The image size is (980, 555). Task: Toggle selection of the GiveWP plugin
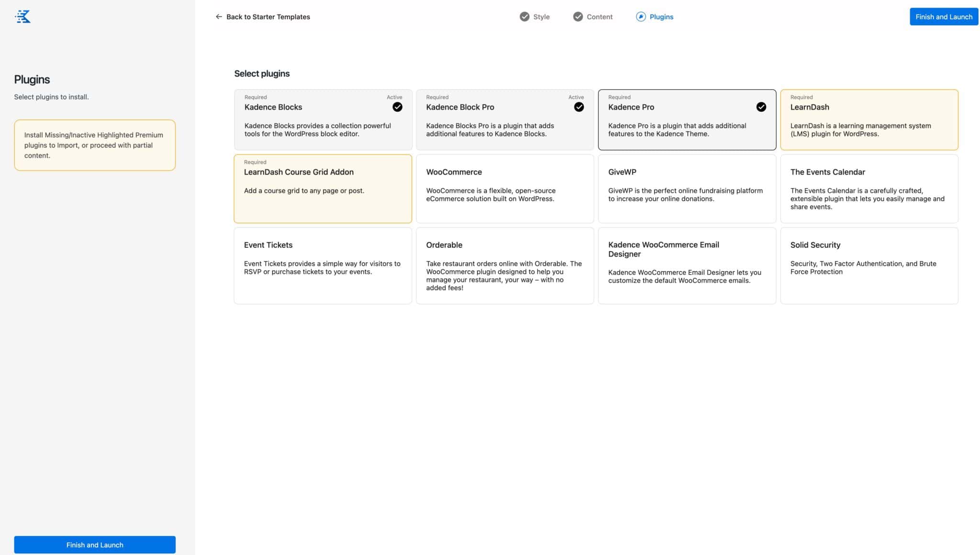pyautogui.click(x=687, y=188)
